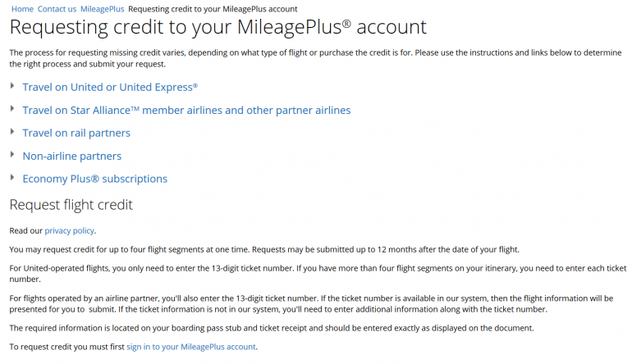This screenshot has height=364, width=632.
Task: Click the intro paragraph about missing credit
Action: (x=315, y=58)
